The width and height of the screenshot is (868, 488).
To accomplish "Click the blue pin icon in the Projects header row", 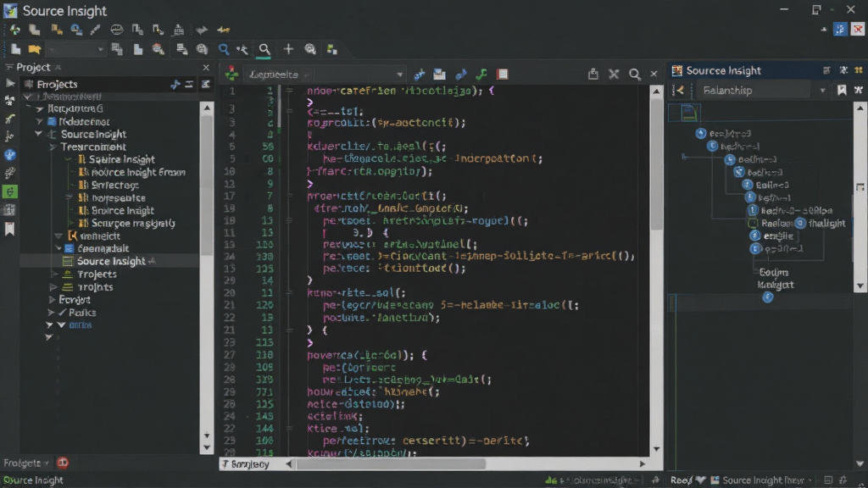I will [175, 84].
